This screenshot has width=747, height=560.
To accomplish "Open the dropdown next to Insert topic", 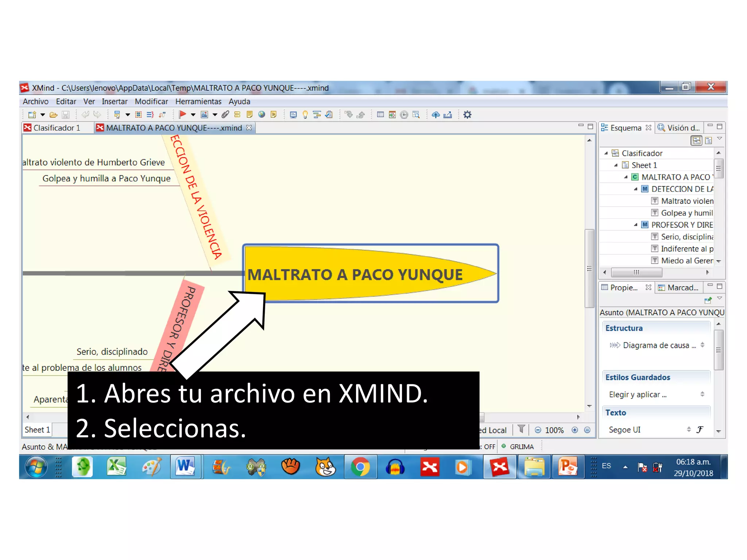I will 128,115.
